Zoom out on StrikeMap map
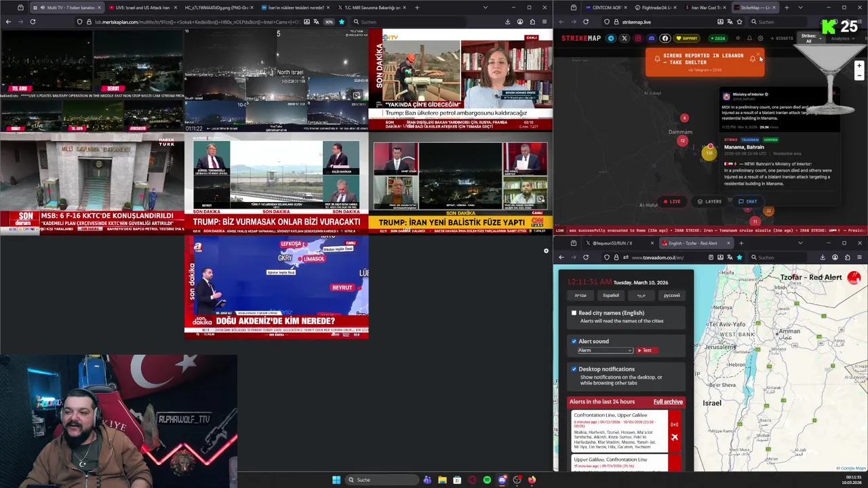 (x=859, y=75)
